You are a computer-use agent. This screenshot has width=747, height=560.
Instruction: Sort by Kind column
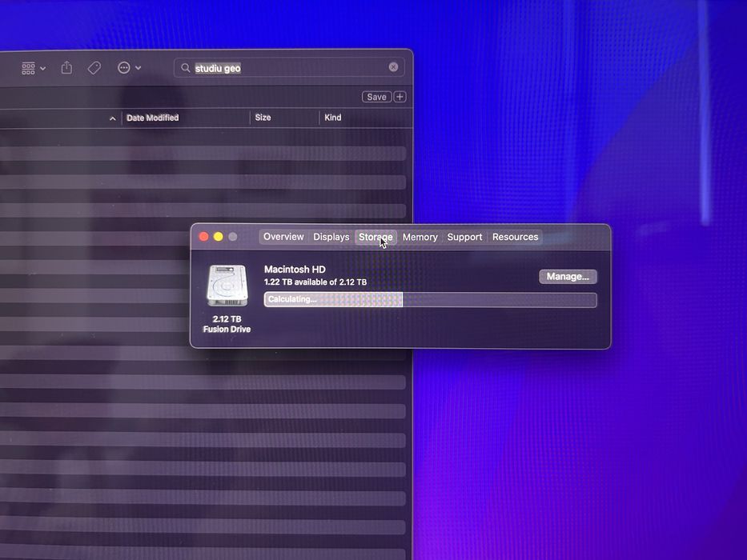tap(332, 118)
